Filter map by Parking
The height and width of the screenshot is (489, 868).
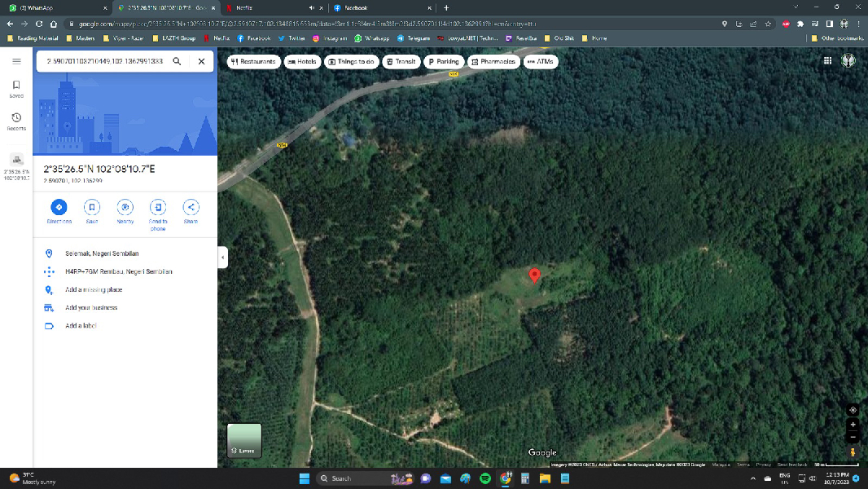(x=444, y=61)
